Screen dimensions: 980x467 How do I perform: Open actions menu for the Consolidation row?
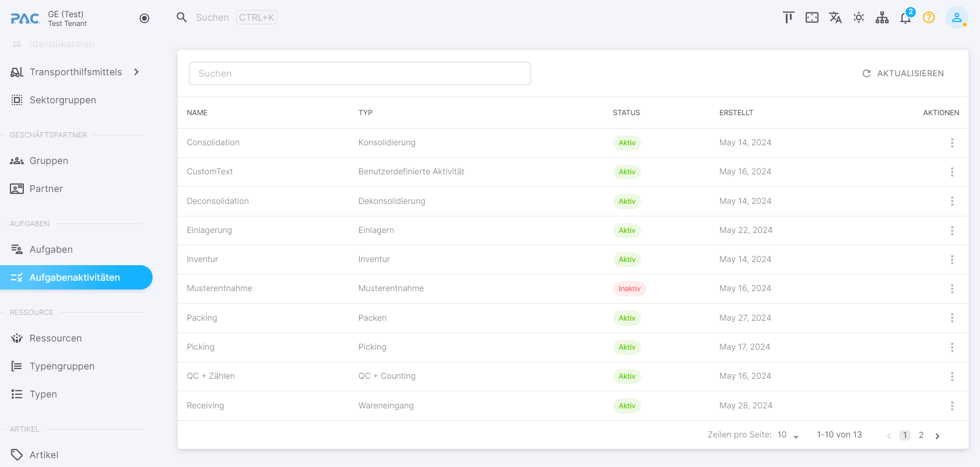tap(952, 143)
